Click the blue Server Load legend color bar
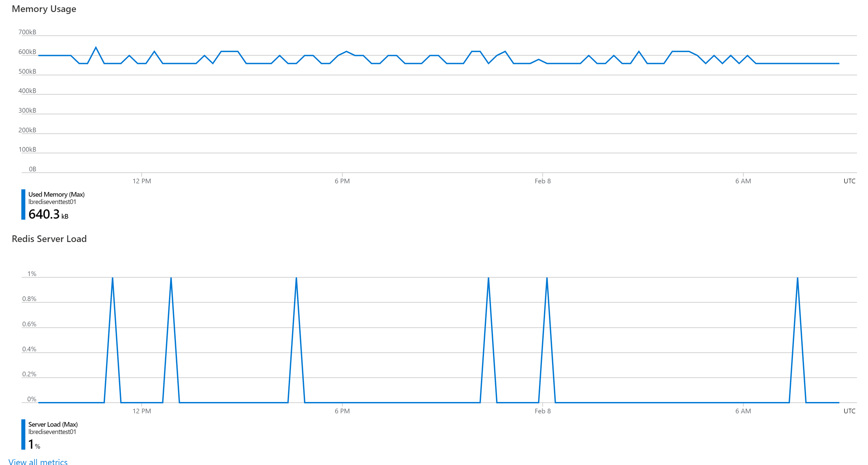Screen dimensions: 868x465 [23, 434]
